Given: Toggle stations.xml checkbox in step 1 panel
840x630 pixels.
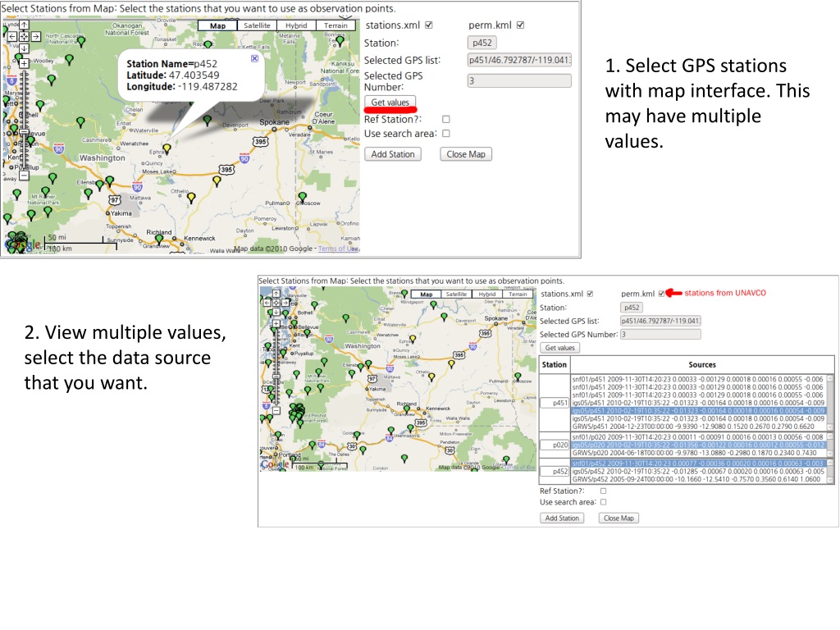Looking at the screenshot, I should 428,25.
